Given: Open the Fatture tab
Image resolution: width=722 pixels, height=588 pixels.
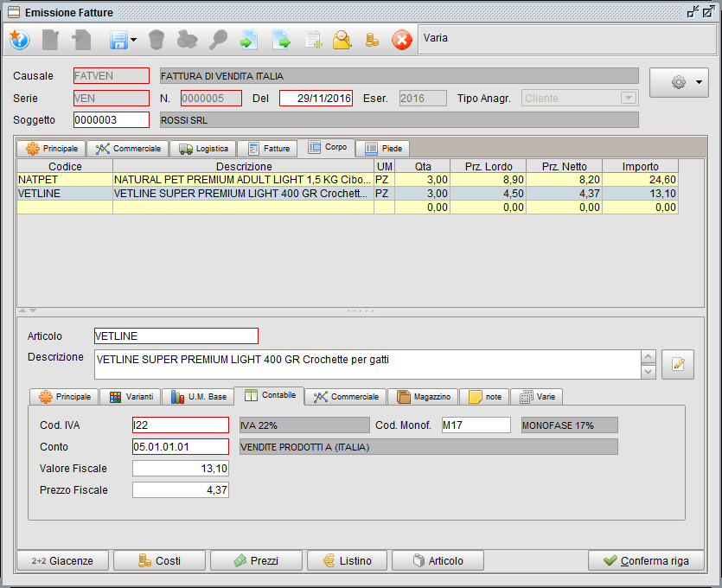Looking at the screenshot, I should [x=267, y=149].
